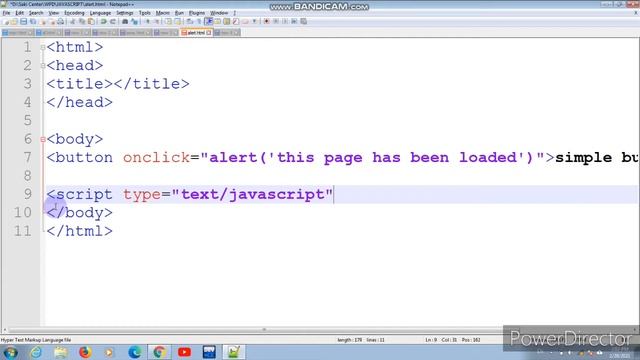Open the Windows Start menu
This screenshot has height=360, width=640.
(10, 352)
